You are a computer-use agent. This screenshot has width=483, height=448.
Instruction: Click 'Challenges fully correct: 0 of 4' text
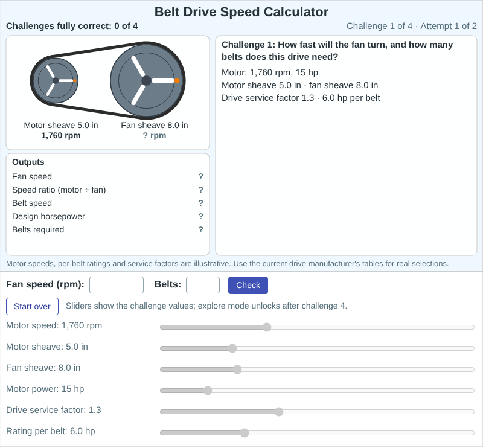pyautogui.click(x=72, y=26)
